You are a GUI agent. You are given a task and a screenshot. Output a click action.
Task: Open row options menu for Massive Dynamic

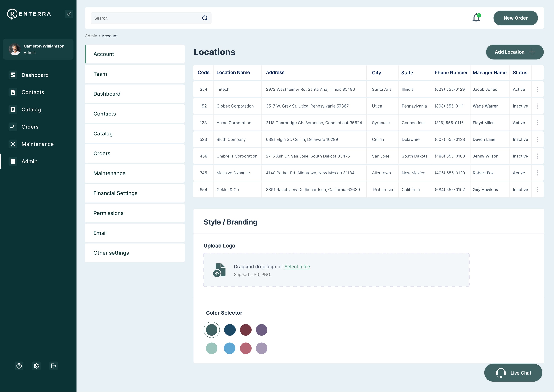[537, 173]
